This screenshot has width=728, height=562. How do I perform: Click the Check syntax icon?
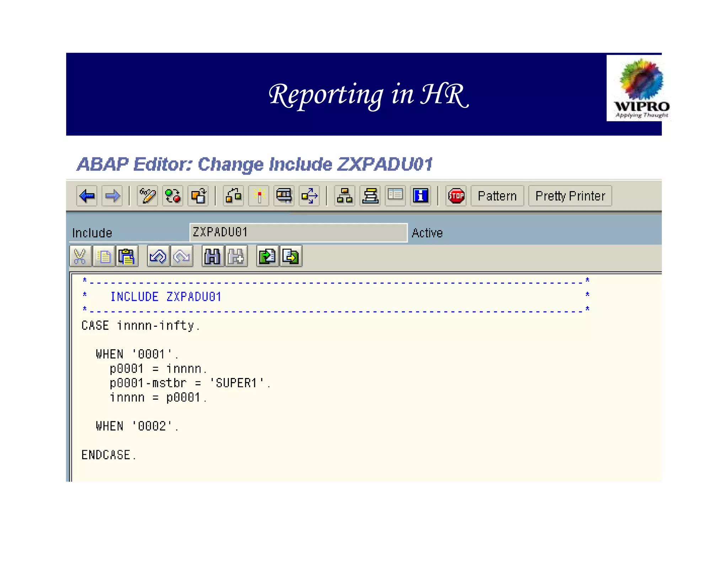coord(234,196)
